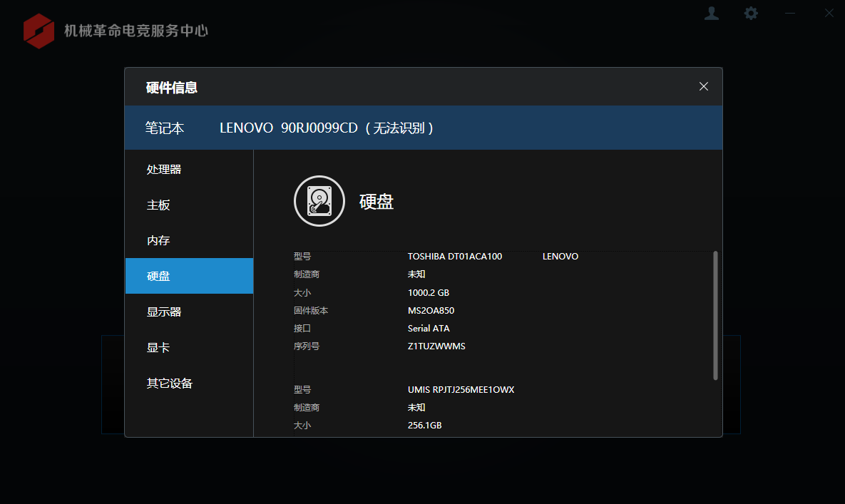Show the 显示器 information

click(x=189, y=312)
